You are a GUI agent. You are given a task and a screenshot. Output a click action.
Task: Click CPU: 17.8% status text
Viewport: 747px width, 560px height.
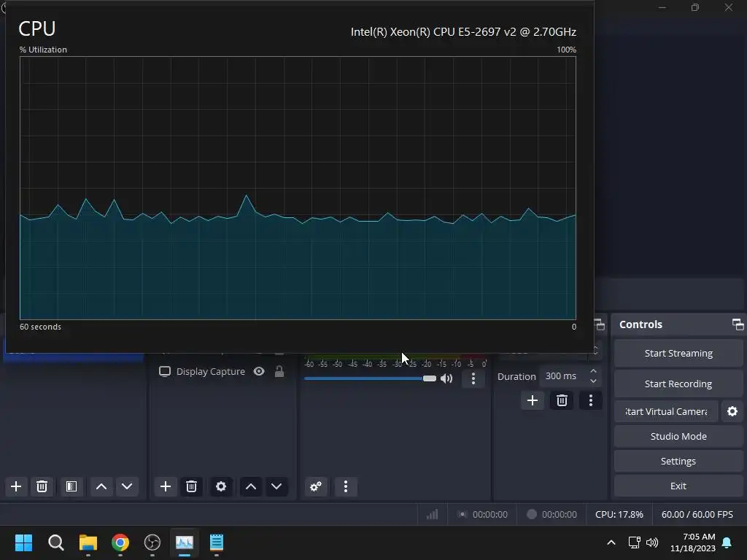619,514
